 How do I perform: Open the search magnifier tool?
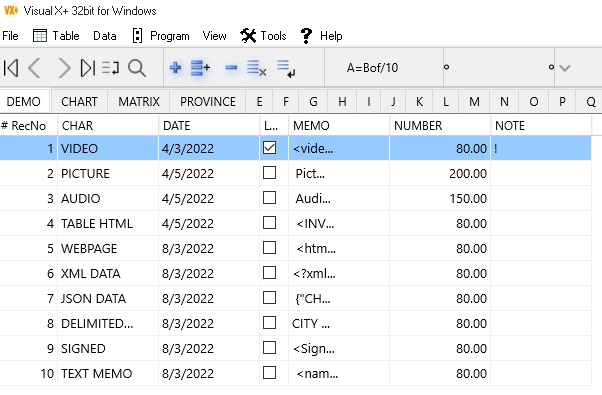137,68
